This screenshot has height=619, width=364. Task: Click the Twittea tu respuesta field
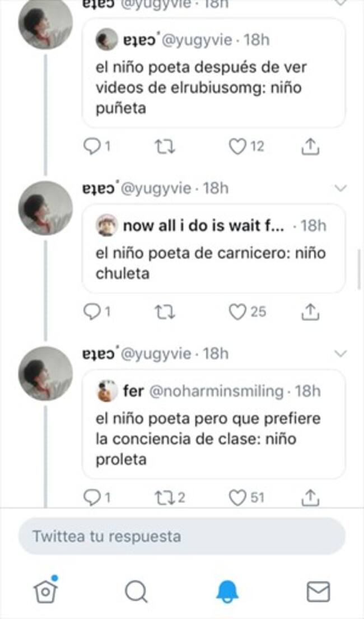coord(181,536)
